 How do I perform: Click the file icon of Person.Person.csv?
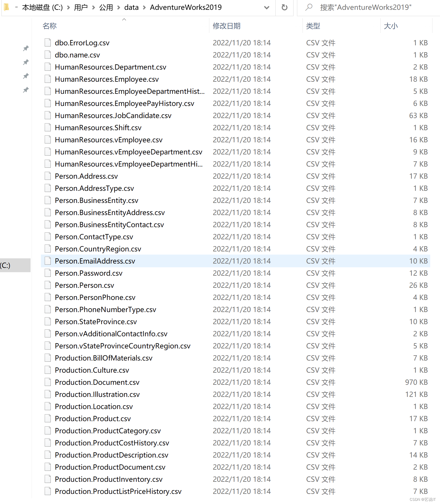click(x=48, y=285)
